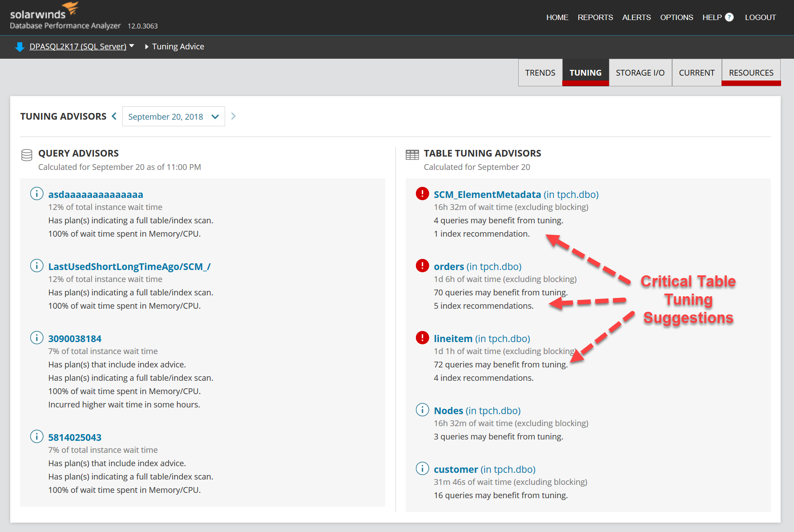Click info icon beside asdaaaaaaaaaaaaaa query
The height and width of the screenshot is (532, 794).
[36, 193]
